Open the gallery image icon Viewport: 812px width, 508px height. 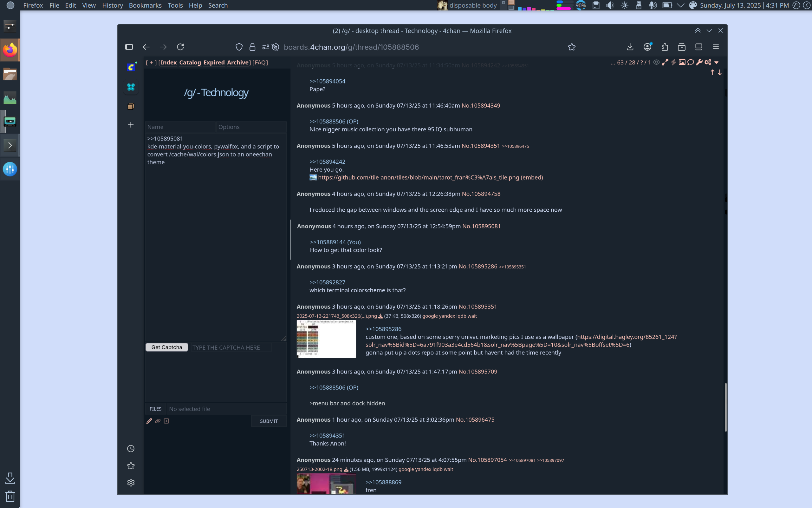coord(682,62)
